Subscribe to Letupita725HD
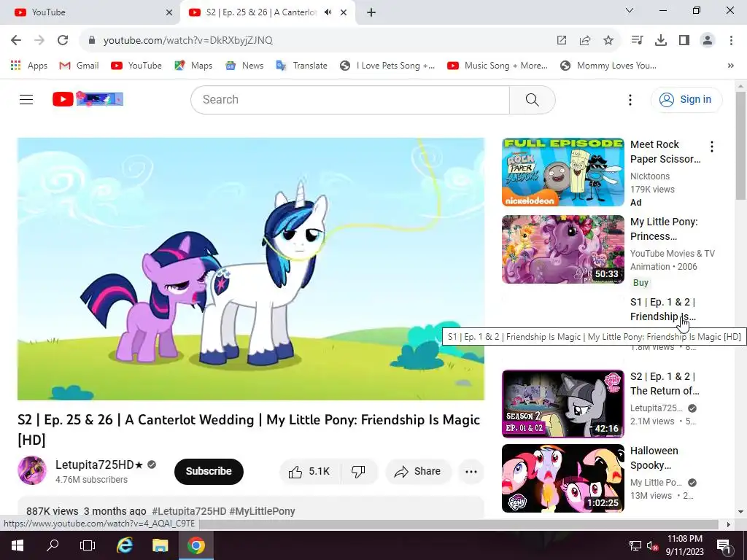The image size is (747, 560). (x=209, y=472)
